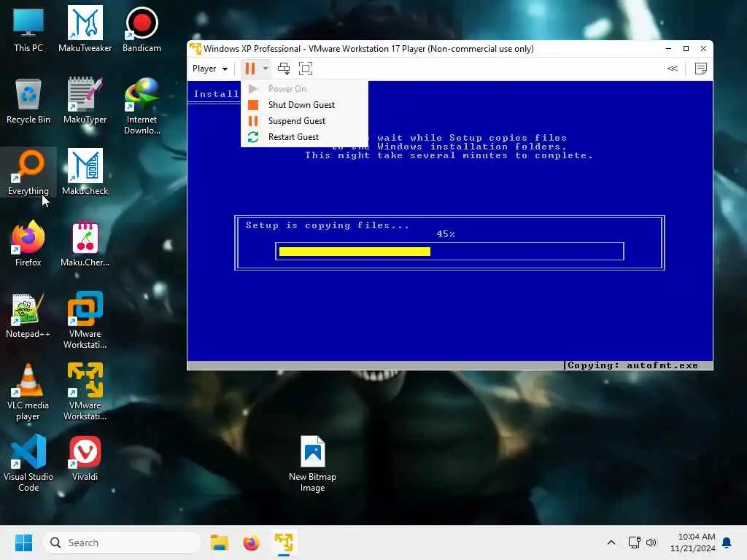
Task: Select Recycle Bin desktop icon
Action: point(28,101)
